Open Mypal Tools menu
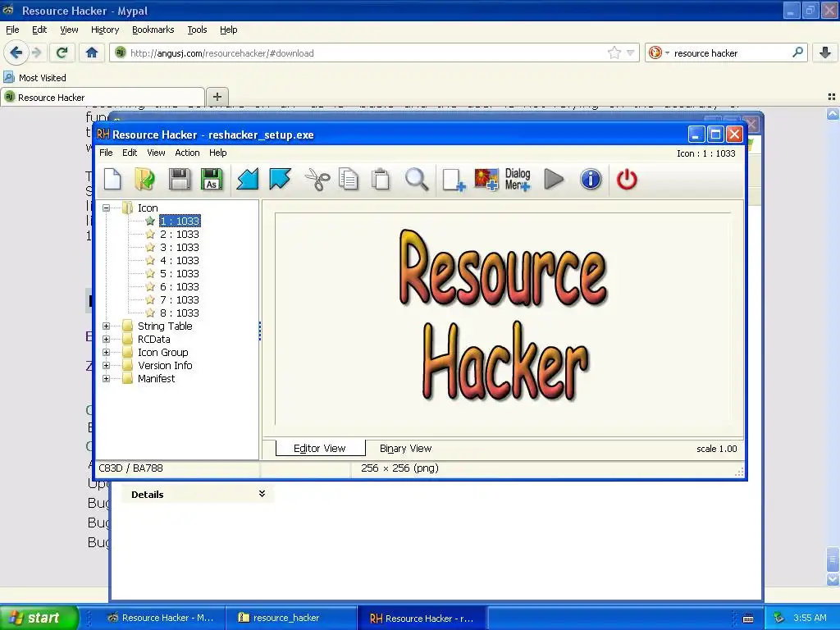 click(x=197, y=30)
